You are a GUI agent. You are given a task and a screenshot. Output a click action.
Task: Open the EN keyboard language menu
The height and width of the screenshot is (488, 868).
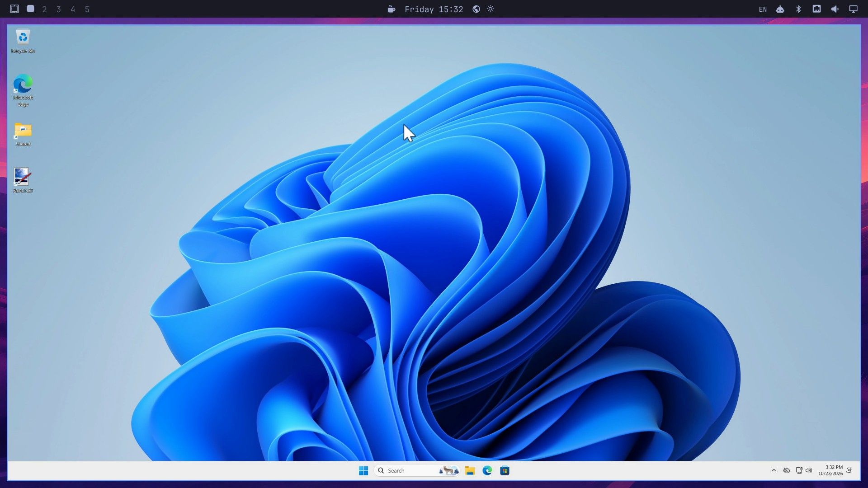click(x=763, y=9)
